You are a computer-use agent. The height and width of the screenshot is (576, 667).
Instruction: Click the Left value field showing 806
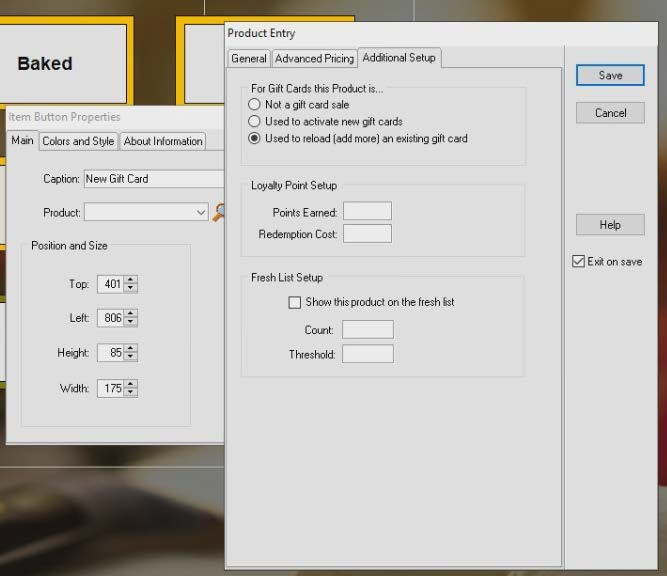click(x=111, y=318)
